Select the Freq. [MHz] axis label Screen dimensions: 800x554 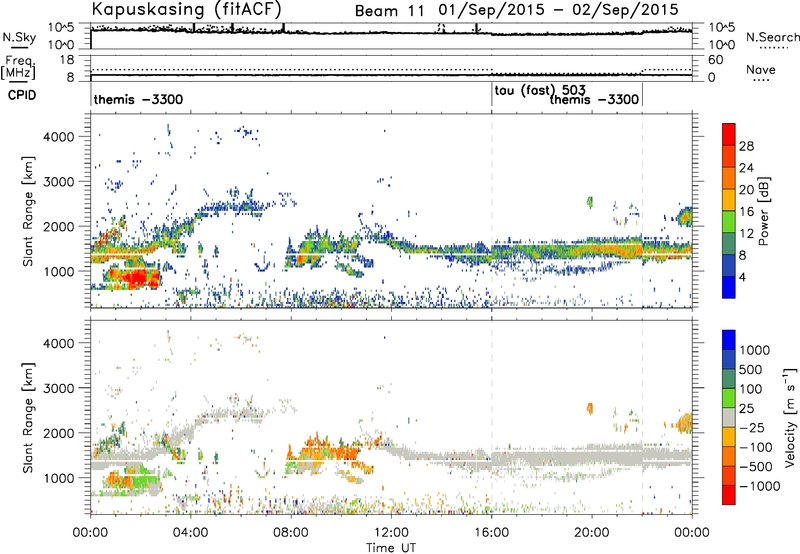pyautogui.click(x=19, y=68)
